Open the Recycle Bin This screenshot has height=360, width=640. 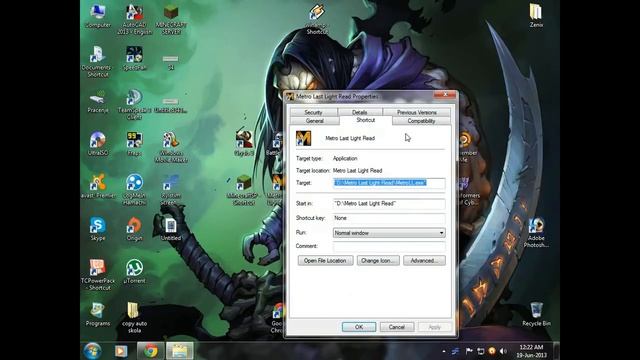536,314
